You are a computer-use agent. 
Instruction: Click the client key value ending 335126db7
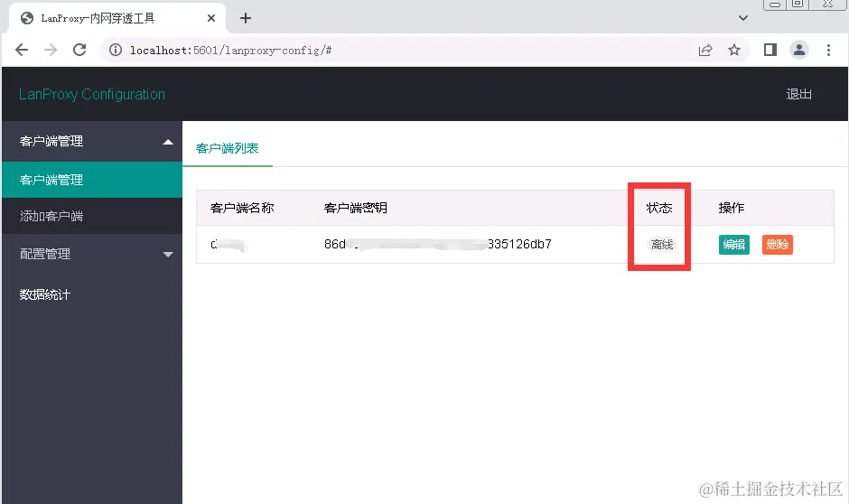point(438,244)
